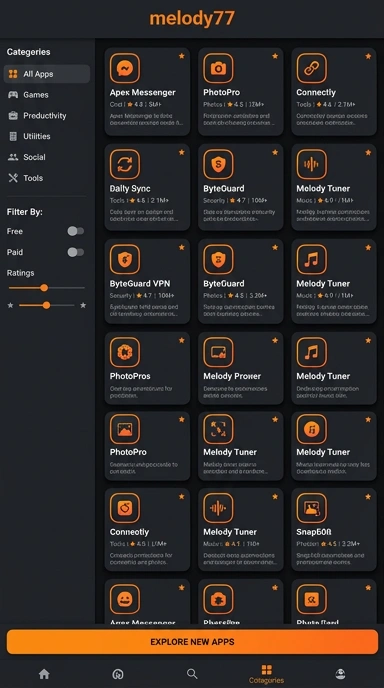The width and height of the screenshot is (384, 688).
Task: Open the SnapBolt app title
Action: pos(314,532)
